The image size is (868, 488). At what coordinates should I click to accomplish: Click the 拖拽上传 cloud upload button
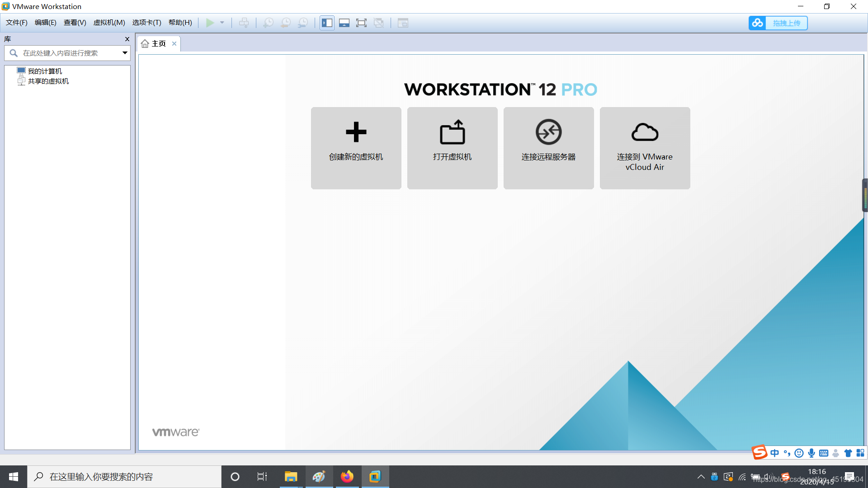778,23
